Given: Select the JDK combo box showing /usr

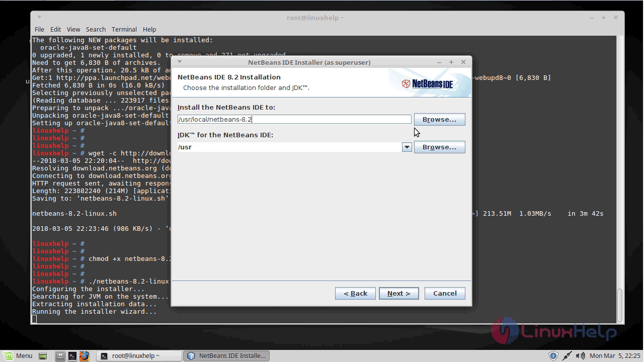Looking at the screenshot, I should pyautogui.click(x=294, y=147).
